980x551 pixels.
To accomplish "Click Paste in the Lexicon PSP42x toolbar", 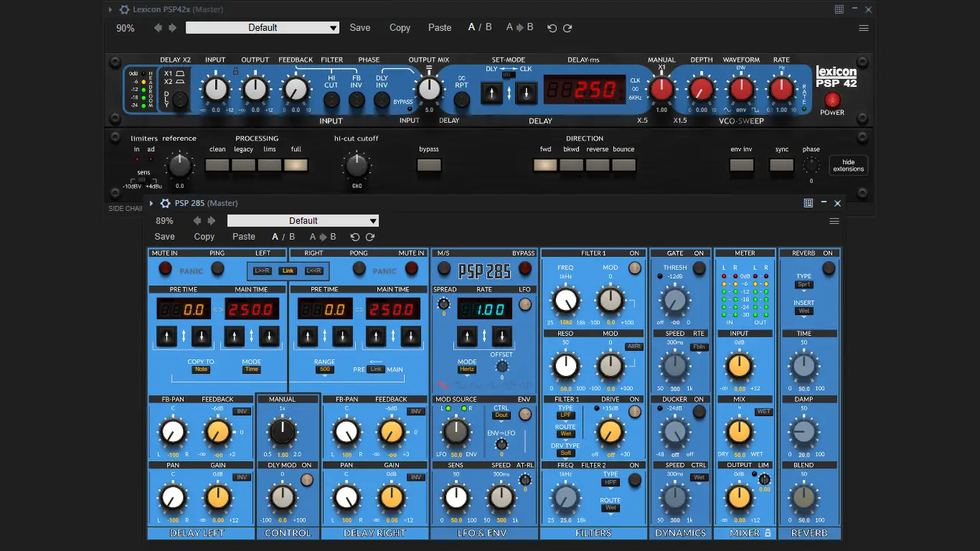I will 440,28.
